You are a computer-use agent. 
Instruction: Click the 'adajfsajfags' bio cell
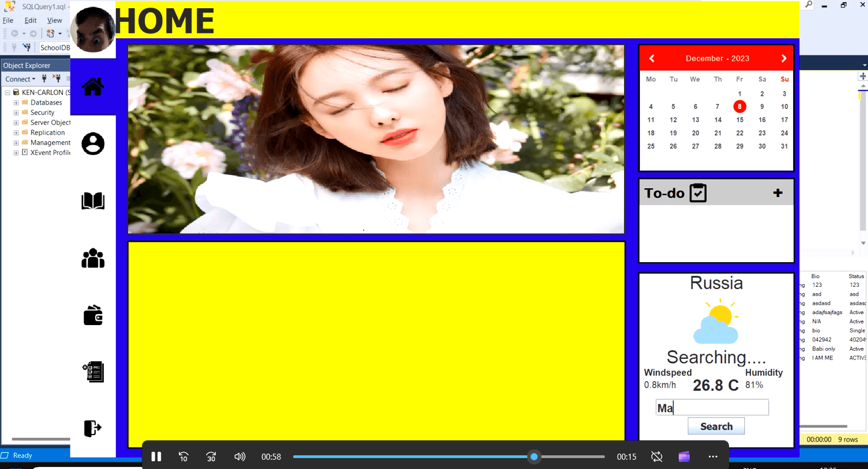click(827, 312)
